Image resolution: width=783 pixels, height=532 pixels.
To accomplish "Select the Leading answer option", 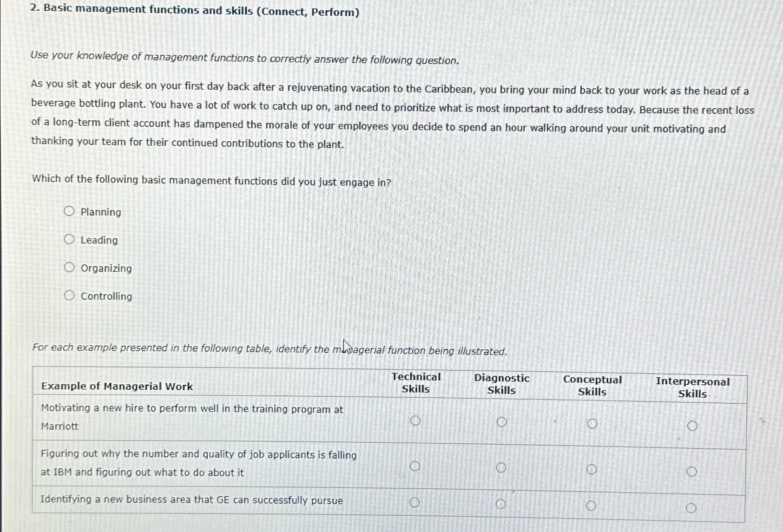I will pyautogui.click(x=70, y=238).
